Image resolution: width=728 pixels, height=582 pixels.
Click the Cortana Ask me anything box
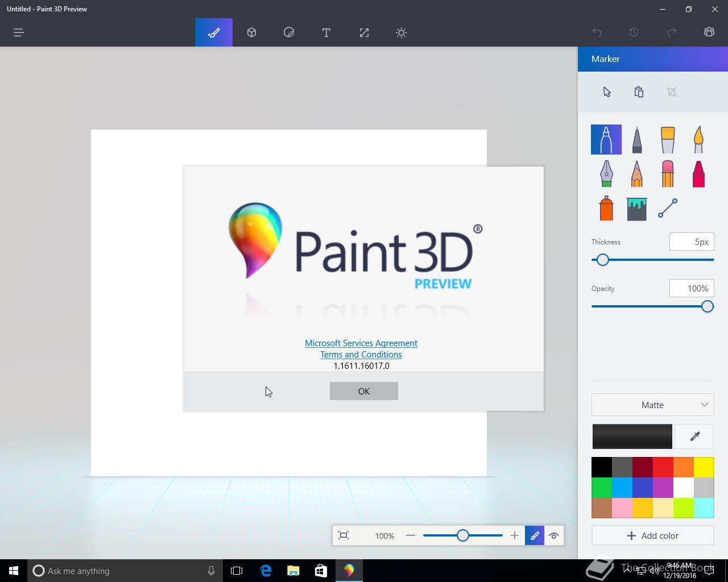coord(126,571)
